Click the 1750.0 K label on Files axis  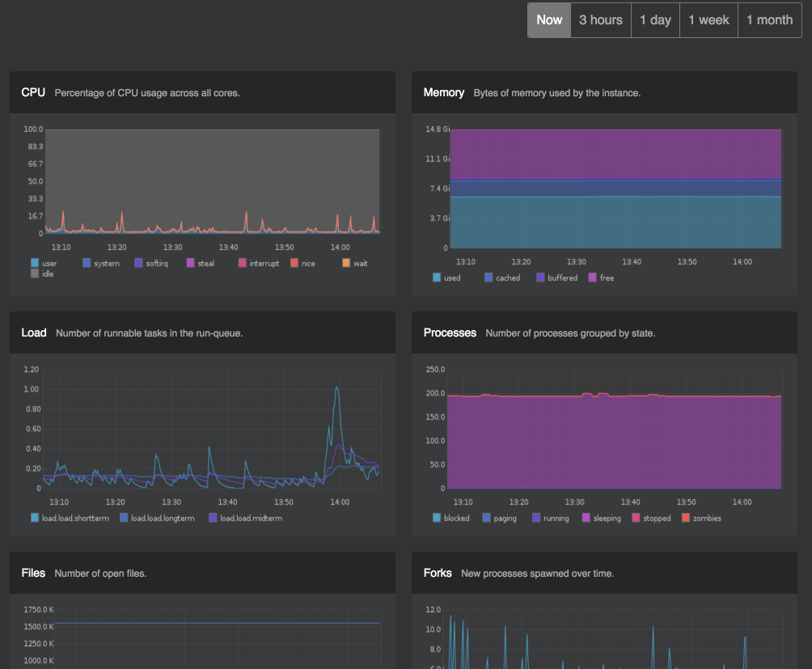pos(38,609)
